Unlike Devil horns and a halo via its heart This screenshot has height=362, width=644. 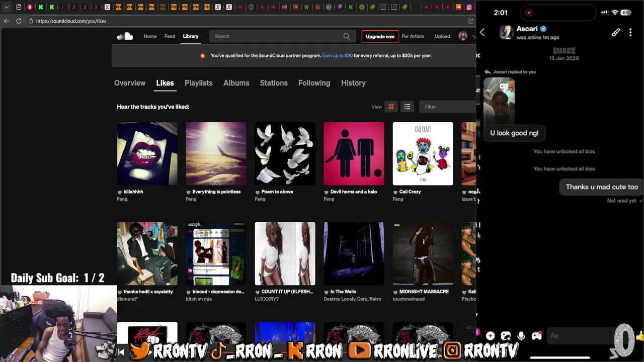(327, 192)
